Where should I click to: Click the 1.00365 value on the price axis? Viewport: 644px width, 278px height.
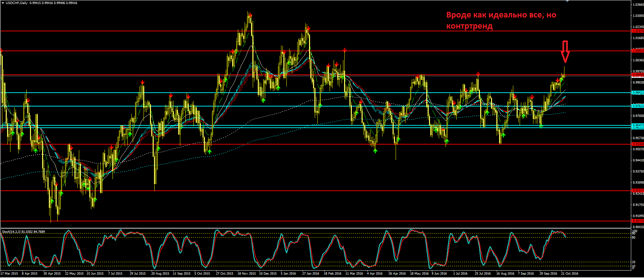point(638,60)
